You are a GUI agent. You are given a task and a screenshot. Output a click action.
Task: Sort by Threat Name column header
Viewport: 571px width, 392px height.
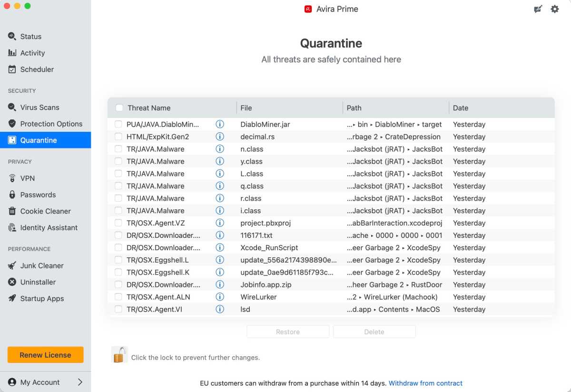tap(149, 108)
